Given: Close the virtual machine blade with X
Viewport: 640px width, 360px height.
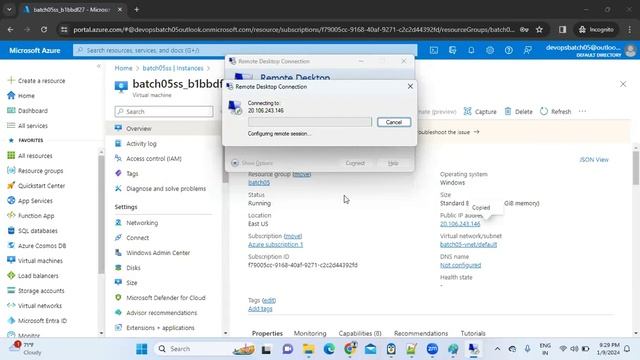Looking at the screenshot, I should point(623,84).
